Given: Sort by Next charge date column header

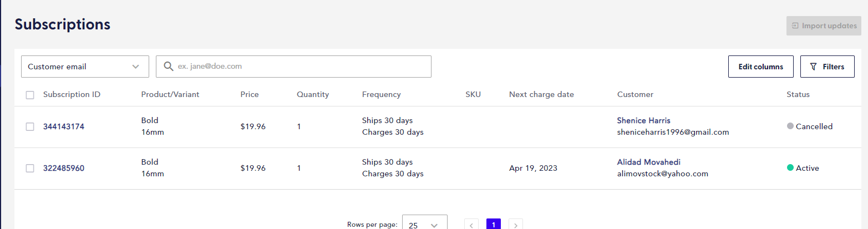Looking at the screenshot, I should [541, 94].
